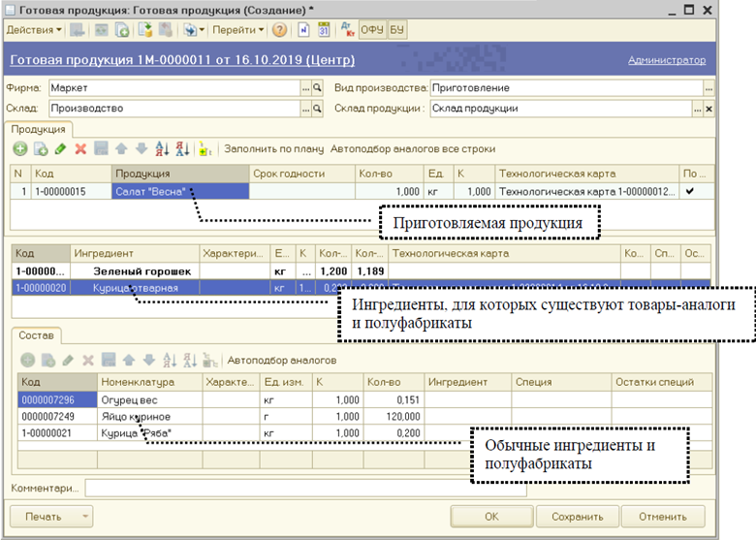Click the search icon next to Фирма field

pyautogui.click(x=318, y=88)
